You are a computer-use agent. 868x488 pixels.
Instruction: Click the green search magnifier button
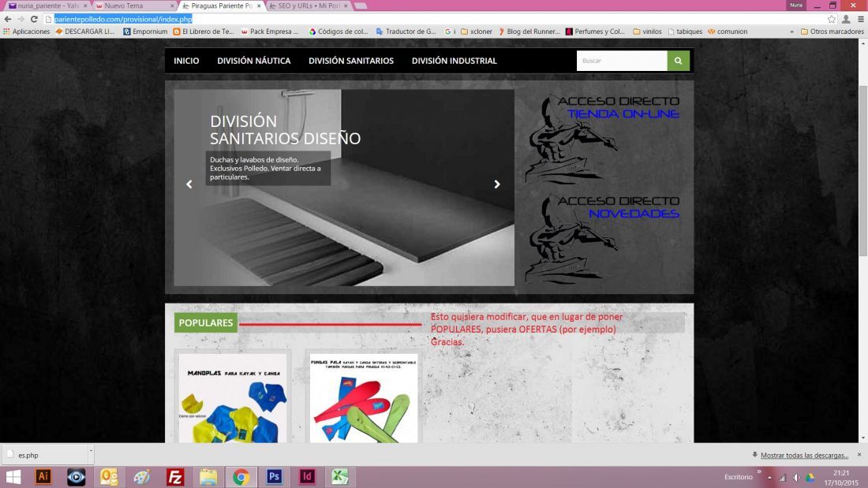(678, 61)
